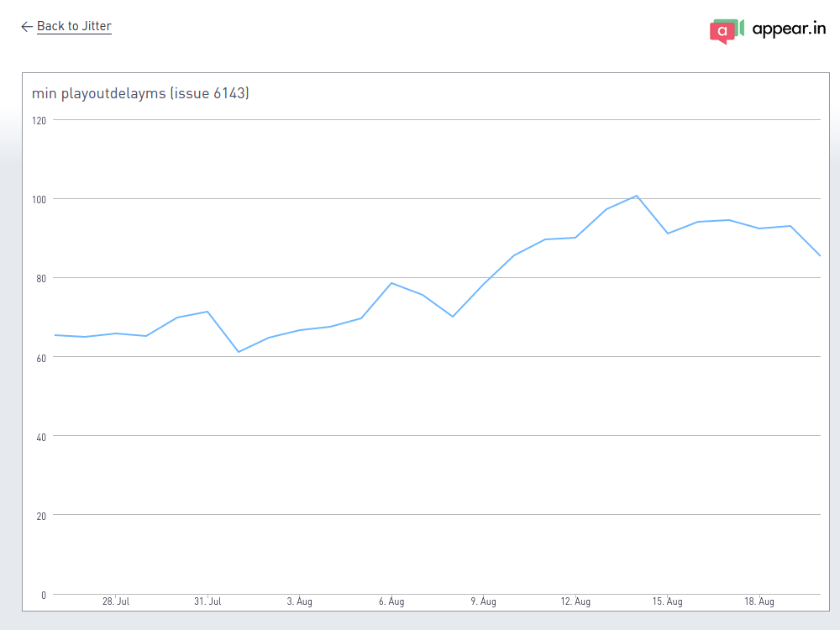The image size is (840, 630).
Task: Pick the 9. Aug axis tick label
Action: pos(483,601)
